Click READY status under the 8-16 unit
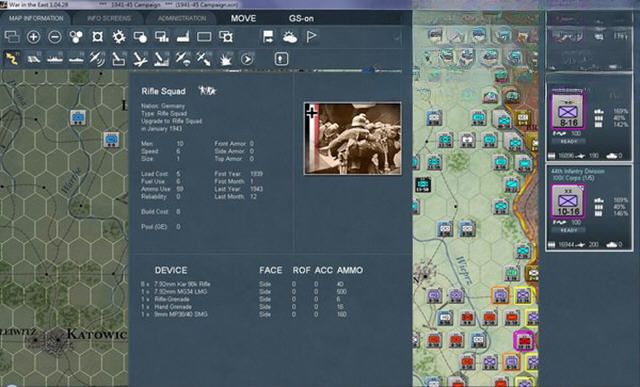 pyautogui.click(x=569, y=141)
